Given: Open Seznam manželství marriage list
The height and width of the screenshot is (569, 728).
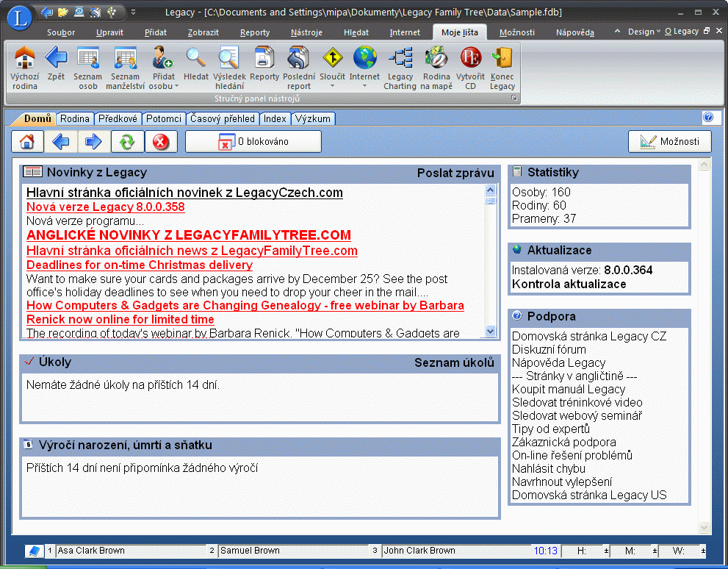Looking at the screenshot, I should (x=126, y=68).
